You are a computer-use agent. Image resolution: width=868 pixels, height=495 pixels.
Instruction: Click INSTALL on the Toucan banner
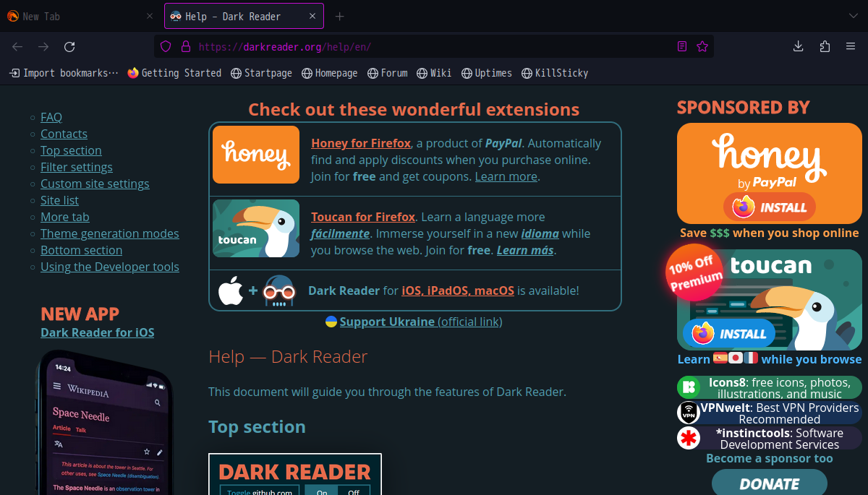[729, 334]
